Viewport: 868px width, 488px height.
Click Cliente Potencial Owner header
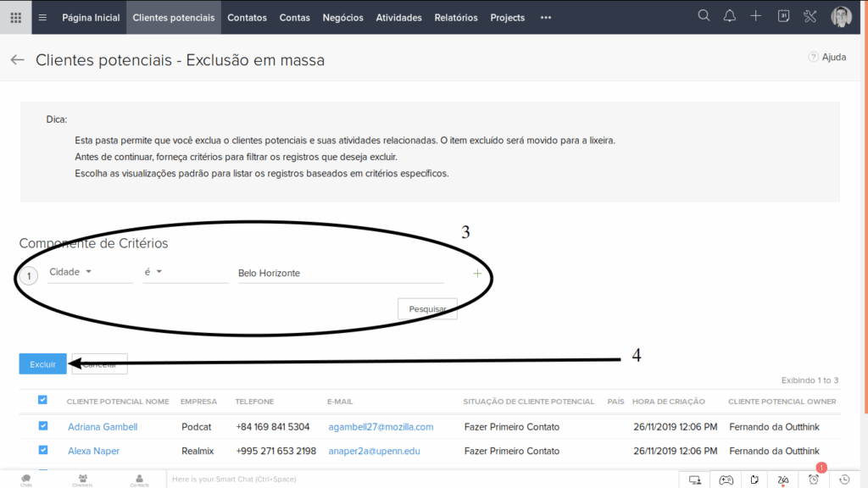pos(782,401)
